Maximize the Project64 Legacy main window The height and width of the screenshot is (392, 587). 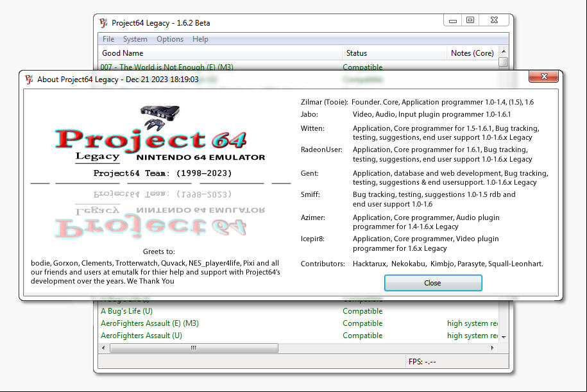pos(470,21)
